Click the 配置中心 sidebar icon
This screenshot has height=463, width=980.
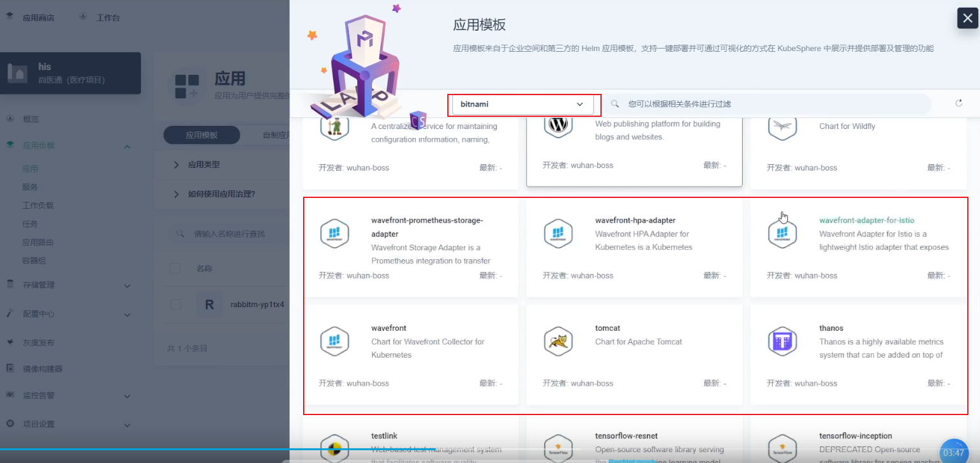click(x=10, y=314)
